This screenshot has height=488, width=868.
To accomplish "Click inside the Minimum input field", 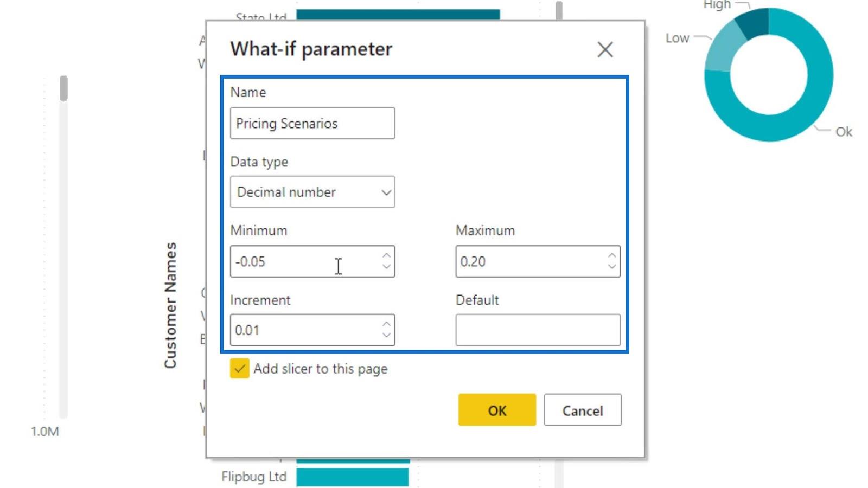I will 305,261.
